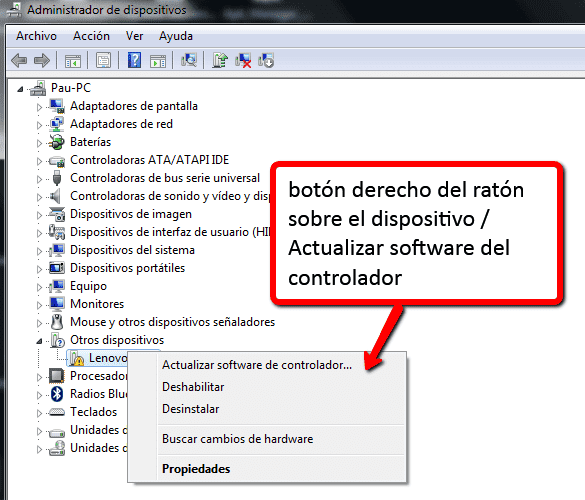
Task: Select the Bluetooth radios icon
Action: pos(57,394)
